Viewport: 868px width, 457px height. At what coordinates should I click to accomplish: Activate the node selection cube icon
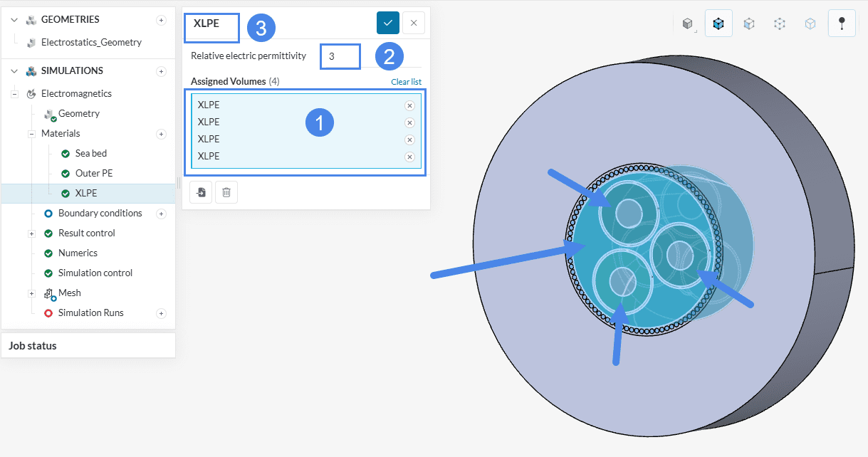point(780,23)
